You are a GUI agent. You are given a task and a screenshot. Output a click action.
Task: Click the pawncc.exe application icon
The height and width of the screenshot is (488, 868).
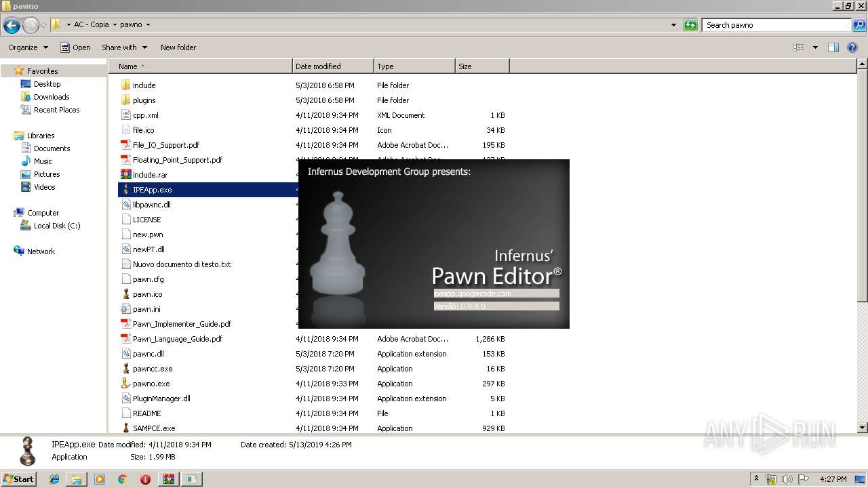[125, 369]
